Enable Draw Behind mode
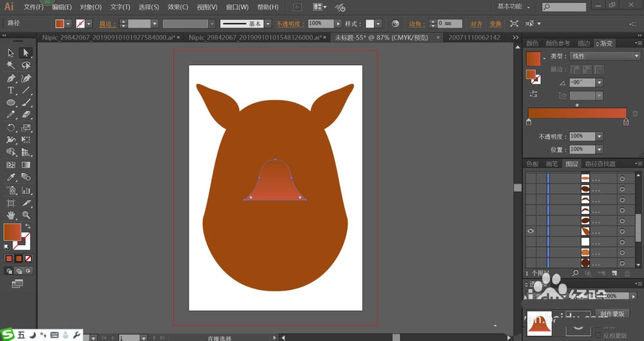This screenshot has height=341, width=644. tap(19, 271)
